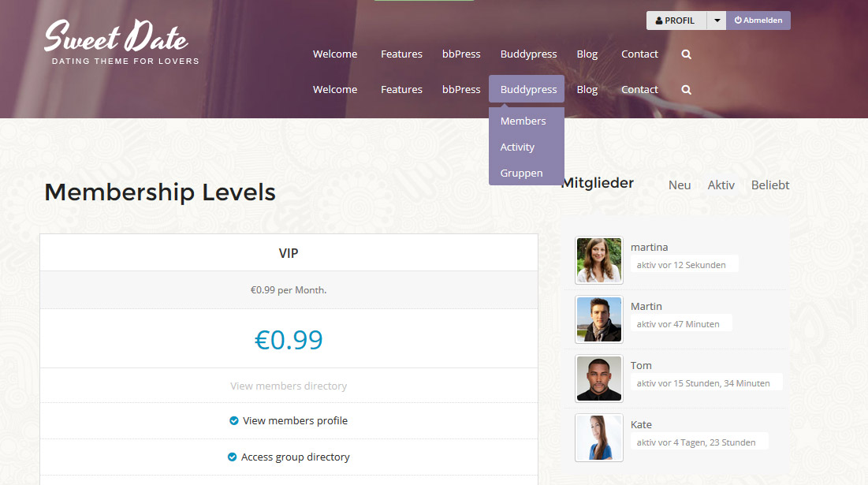This screenshot has height=485, width=868.
Task: Expand the profile dropdown arrow
Action: point(717,21)
